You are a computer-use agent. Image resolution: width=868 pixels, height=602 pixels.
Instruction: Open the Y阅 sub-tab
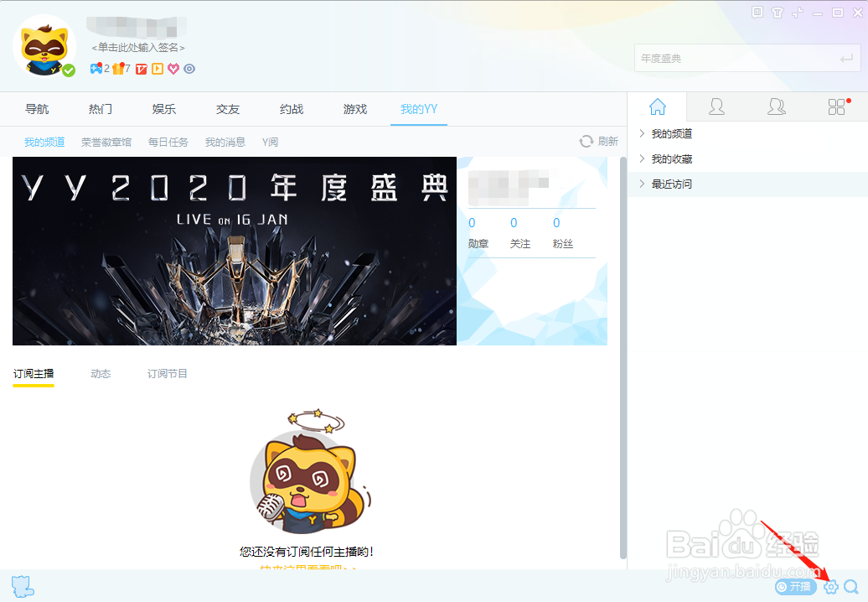270,143
